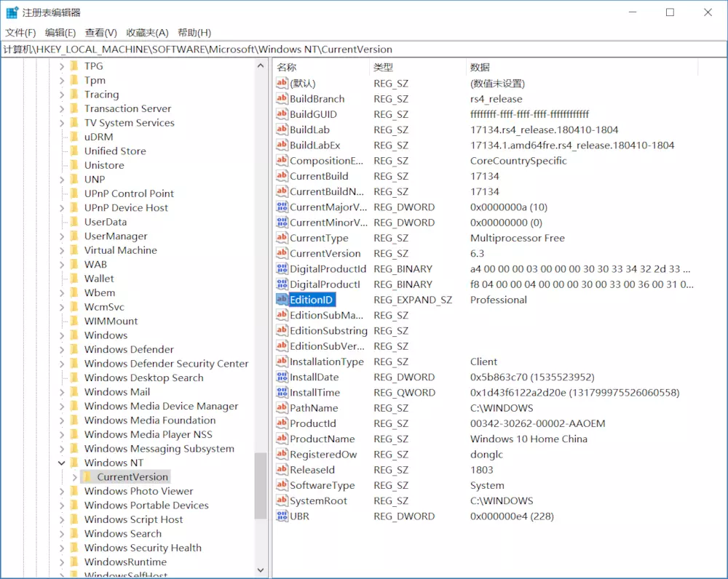
Task: Click the folder icon of CurrentVersion key
Action: pyautogui.click(x=87, y=476)
